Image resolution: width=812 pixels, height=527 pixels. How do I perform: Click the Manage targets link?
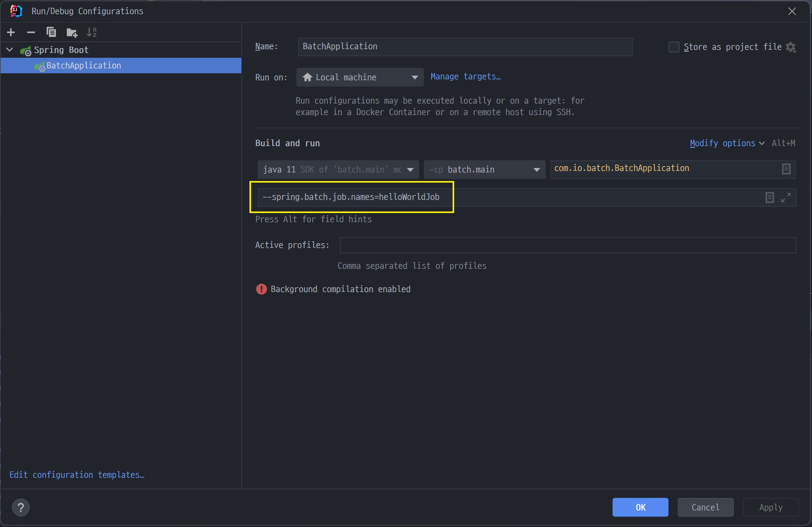tap(465, 77)
